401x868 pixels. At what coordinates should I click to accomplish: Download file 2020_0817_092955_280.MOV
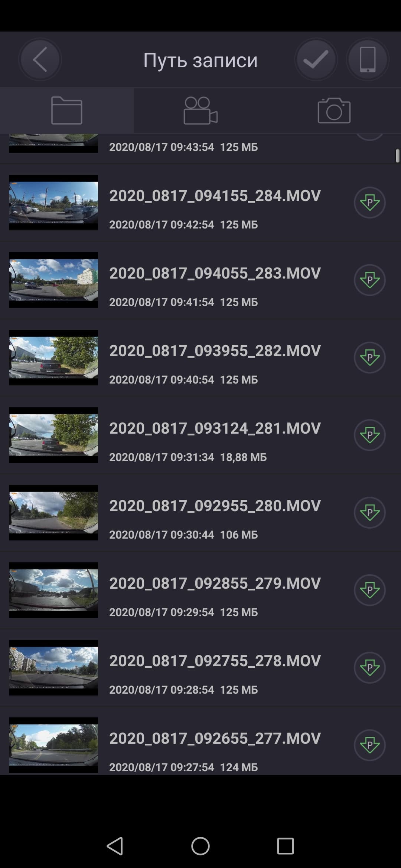click(369, 513)
